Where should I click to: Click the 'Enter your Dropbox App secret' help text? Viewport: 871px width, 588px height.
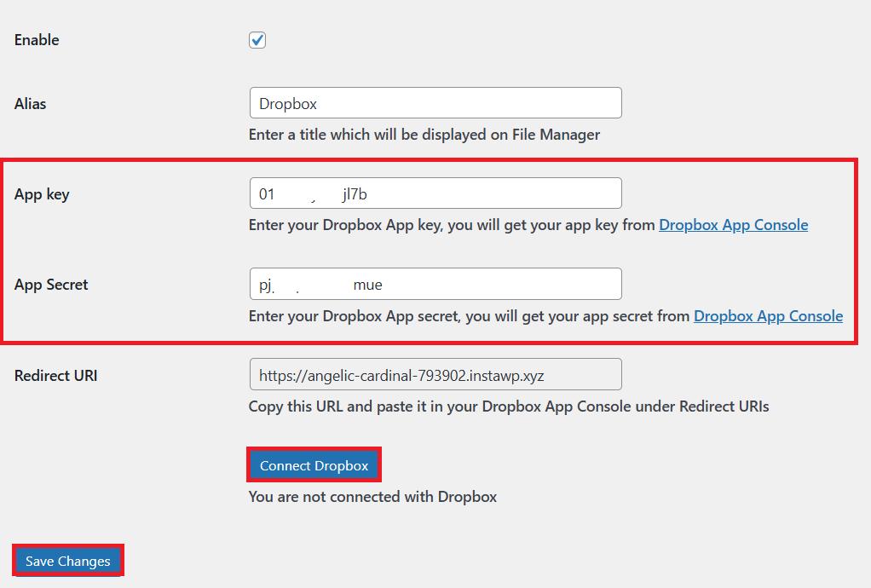pyautogui.click(x=469, y=315)
